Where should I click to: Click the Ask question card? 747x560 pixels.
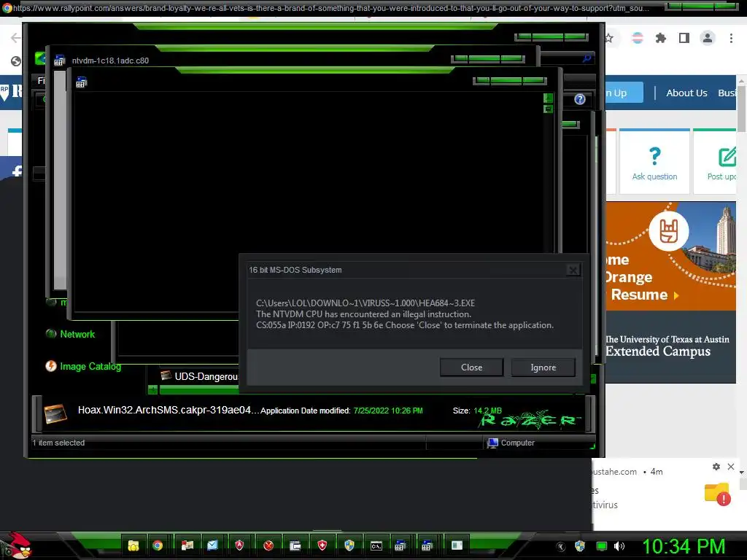(654, 162)
